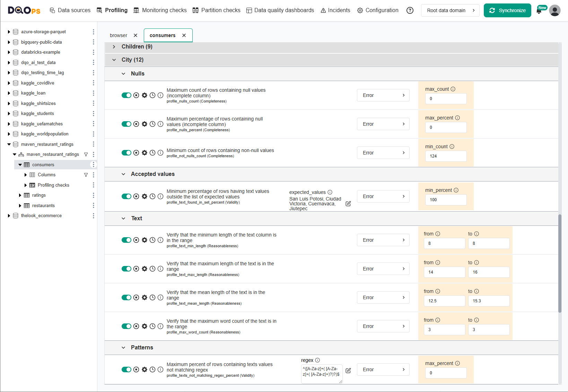Open the notifications bell icon
Image resolution: width=568 pixels, height=392 pixels.
[x=539, y=11]
